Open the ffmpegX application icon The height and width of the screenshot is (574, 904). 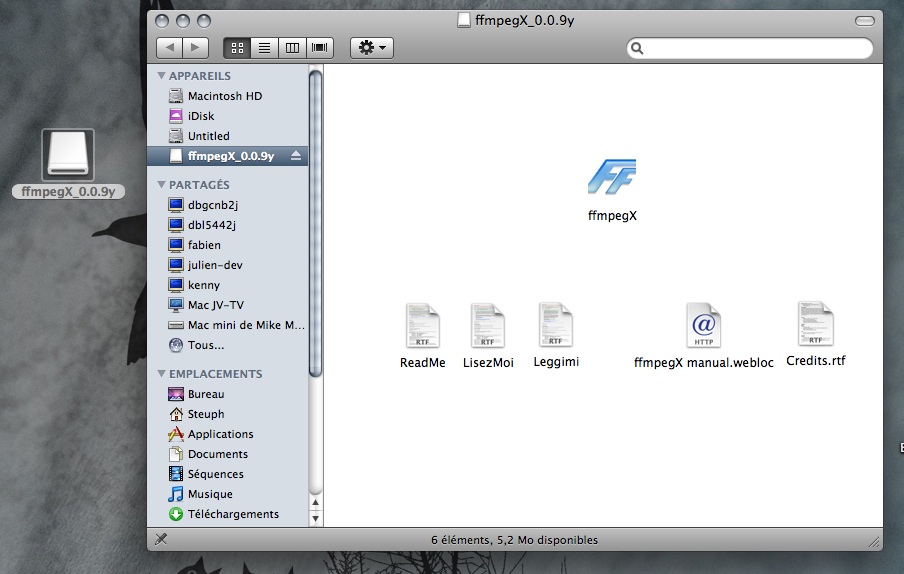(612, 178)
